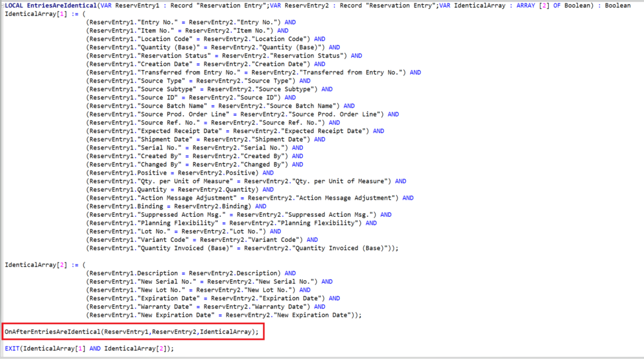Click the "Variant Code" comparison line
This screenshot has height=359, width=644.
(x=202, y=240)
